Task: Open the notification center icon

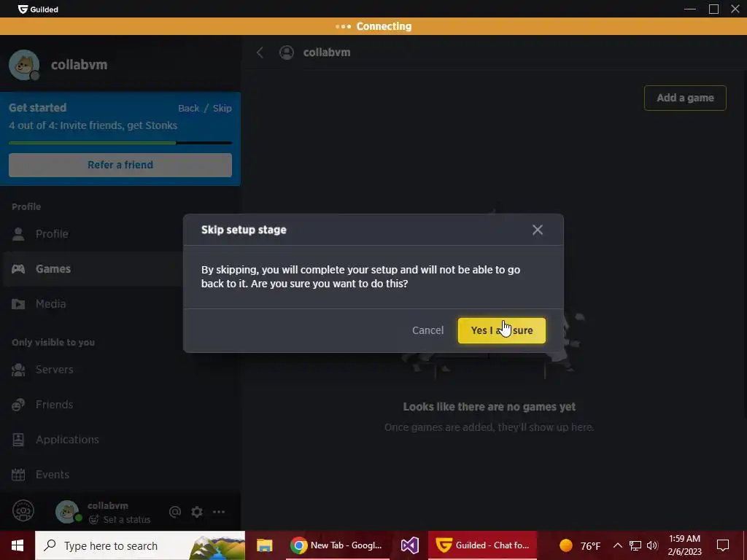Action: pos(723,545)
